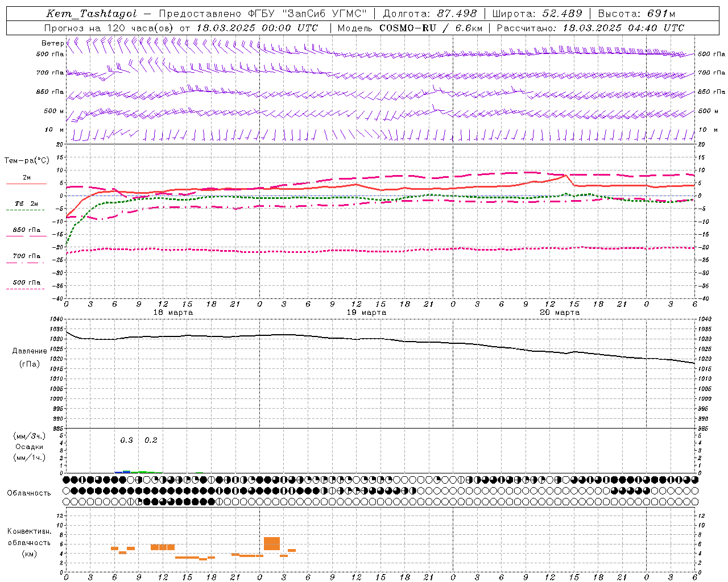This screenshot has height=582, width=728.
Task: Click the Kem_Tashtagol station title
Action: (92, 14)
